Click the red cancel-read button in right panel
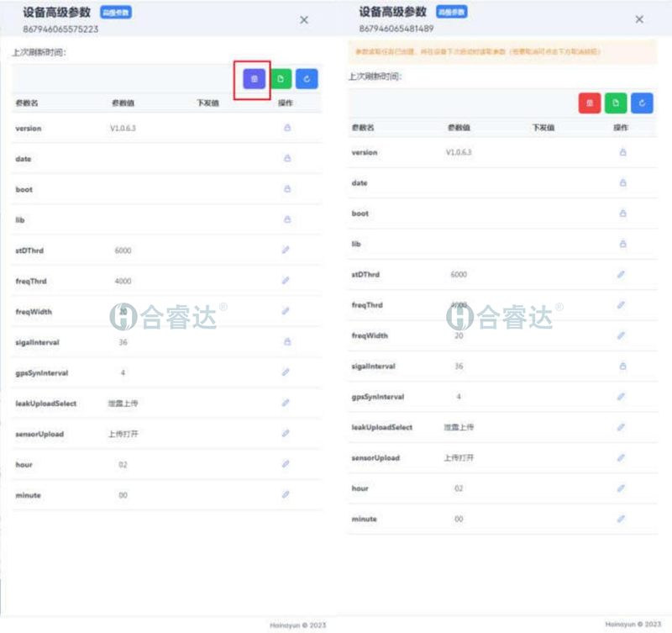672x633 pixels. pos(590,103)
